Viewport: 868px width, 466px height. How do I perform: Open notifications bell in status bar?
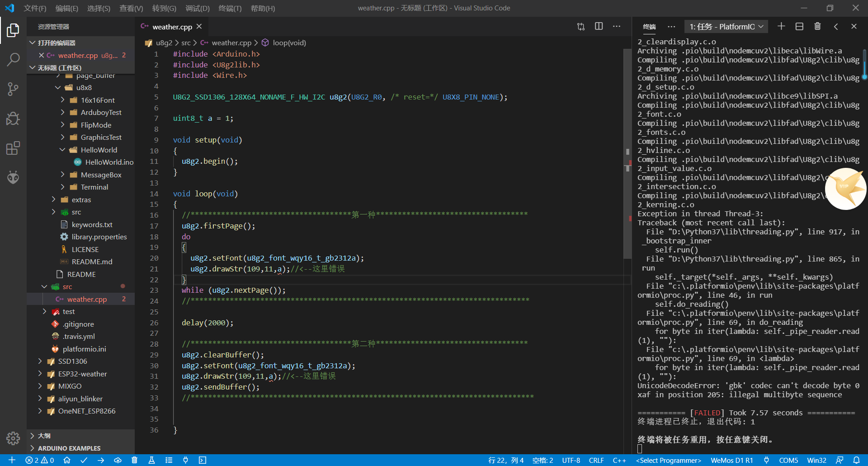click(x=856, y=460)
